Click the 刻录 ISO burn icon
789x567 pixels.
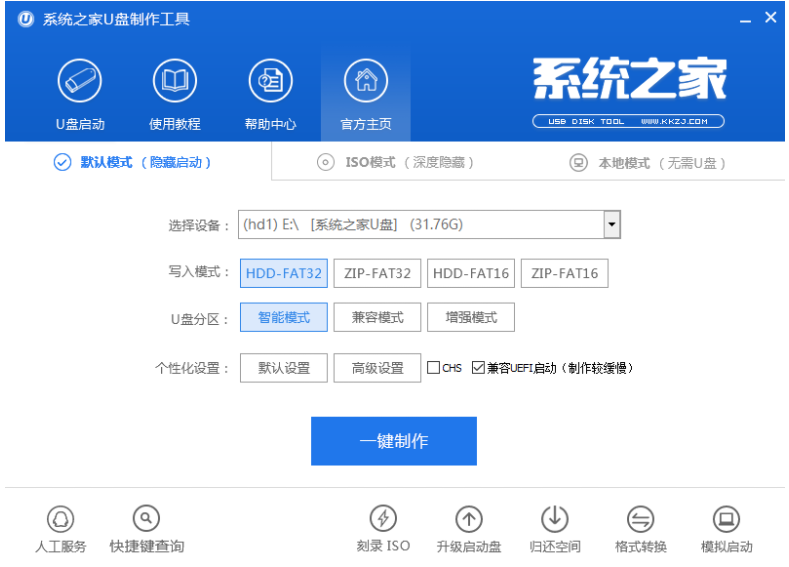tap(383, 518)
